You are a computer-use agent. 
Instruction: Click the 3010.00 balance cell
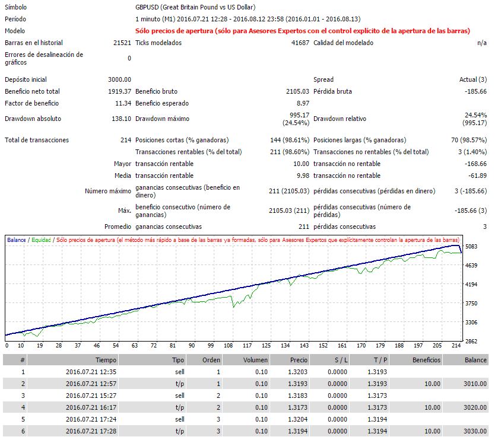pos(476,384)
